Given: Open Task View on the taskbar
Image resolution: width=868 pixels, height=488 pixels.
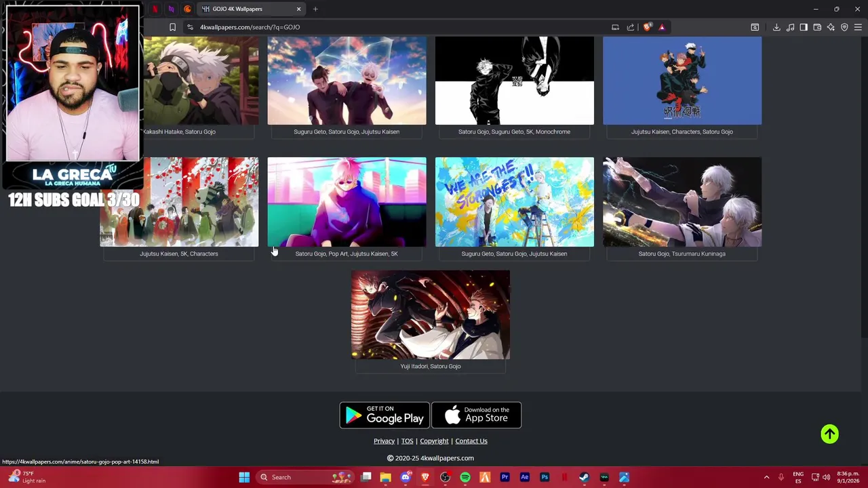Looking at the screenshot, I should pos(366,477).
